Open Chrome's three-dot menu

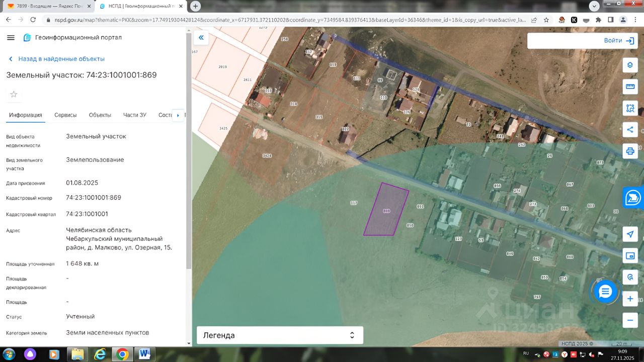coord(635,20)
